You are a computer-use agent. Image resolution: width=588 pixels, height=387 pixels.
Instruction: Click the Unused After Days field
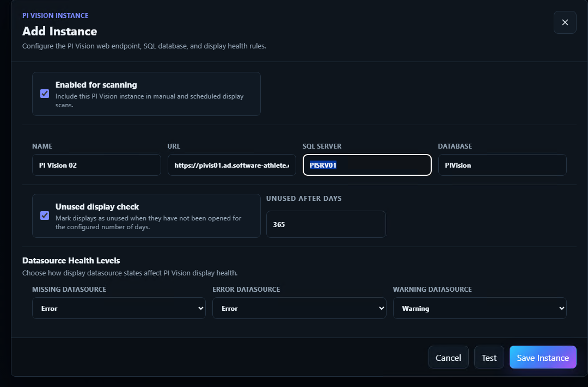coord(326,224)
